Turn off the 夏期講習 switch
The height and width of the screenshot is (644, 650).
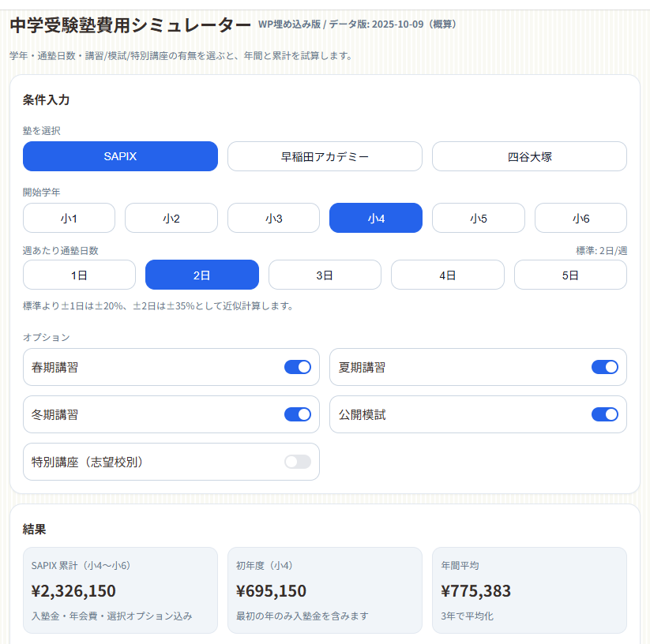coord(604,367)
